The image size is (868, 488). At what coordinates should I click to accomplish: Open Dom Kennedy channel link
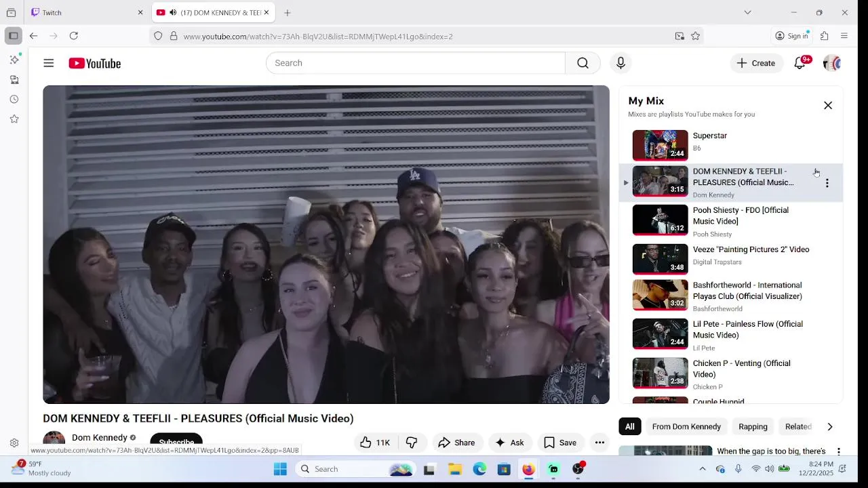[100, 438]
